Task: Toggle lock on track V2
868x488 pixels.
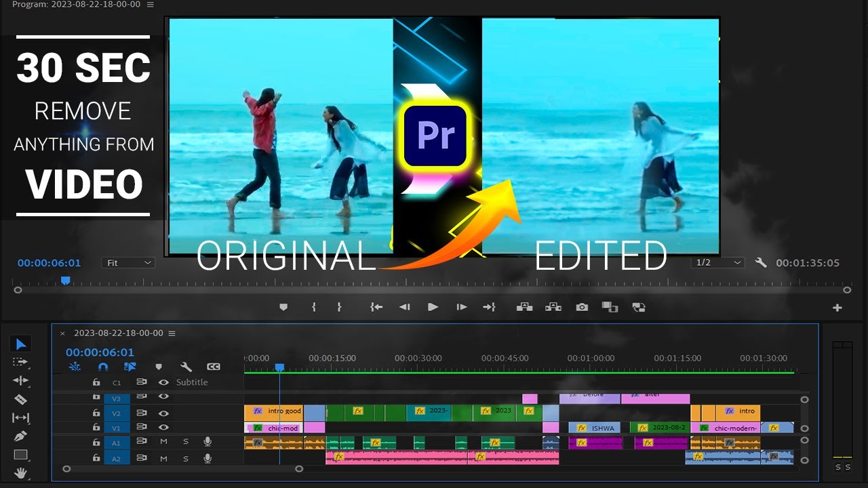Action: (x=96, y=413)
